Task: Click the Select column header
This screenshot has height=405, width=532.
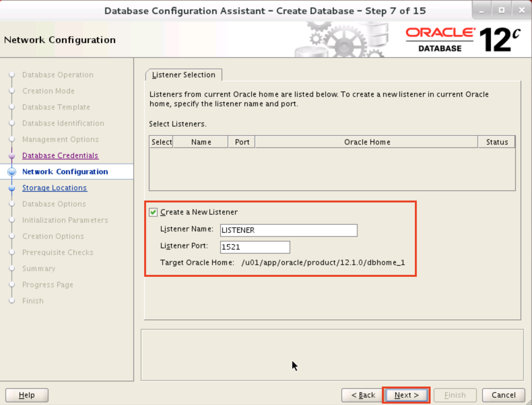Action: pos(161,142)
